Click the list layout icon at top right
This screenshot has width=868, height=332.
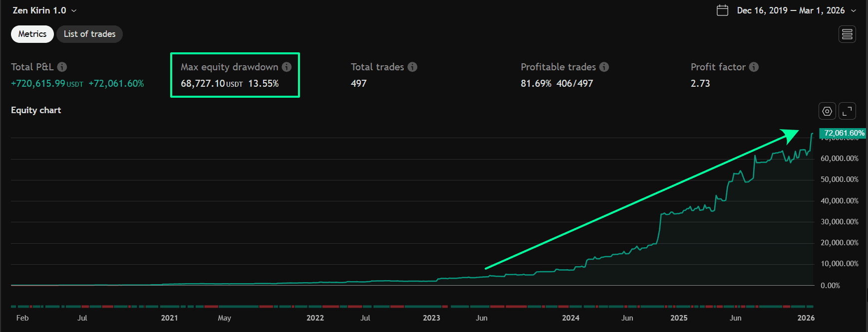[847, 34]
